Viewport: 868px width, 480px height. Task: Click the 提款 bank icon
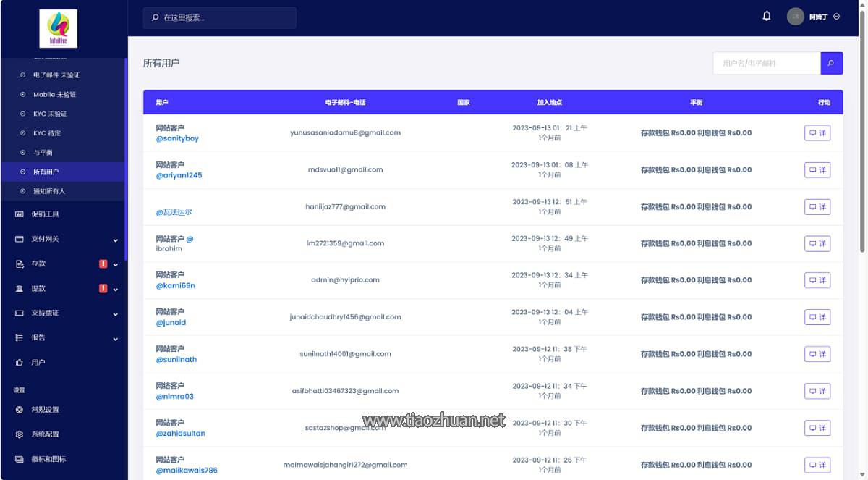[20, 288]
